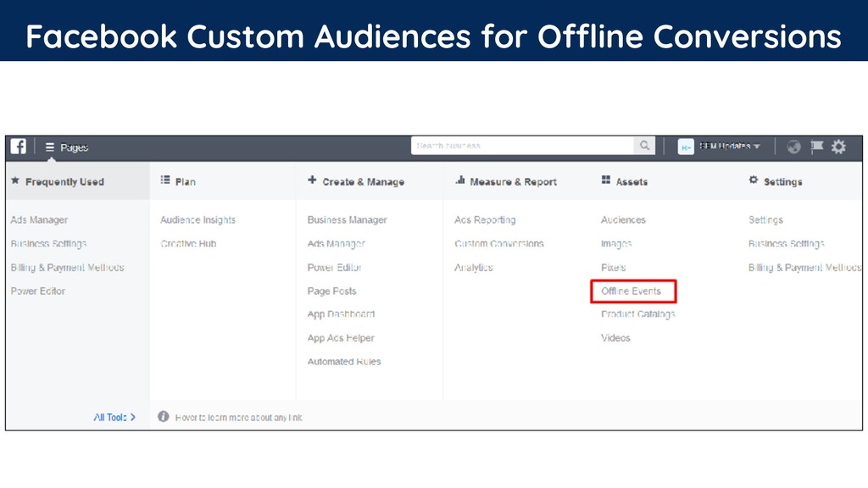Open Pages in the top bar

pyautogui.click(x=75, y=147)
